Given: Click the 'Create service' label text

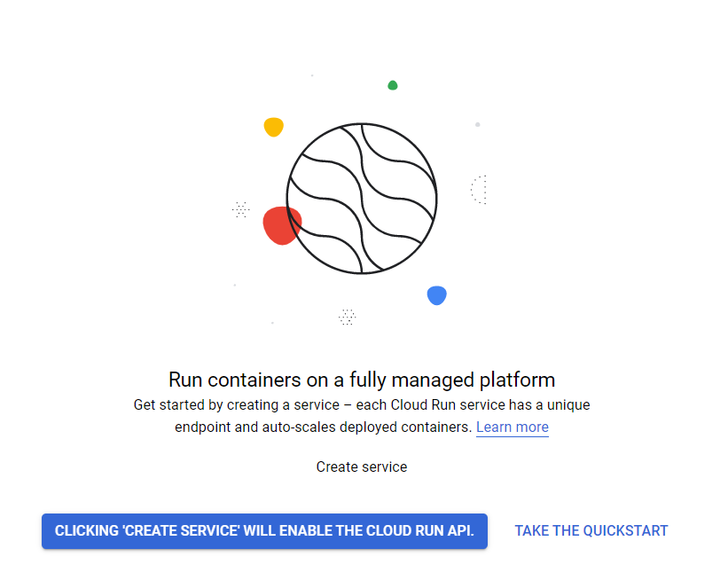Looking at the screenshot, I should tap(362, 466).
